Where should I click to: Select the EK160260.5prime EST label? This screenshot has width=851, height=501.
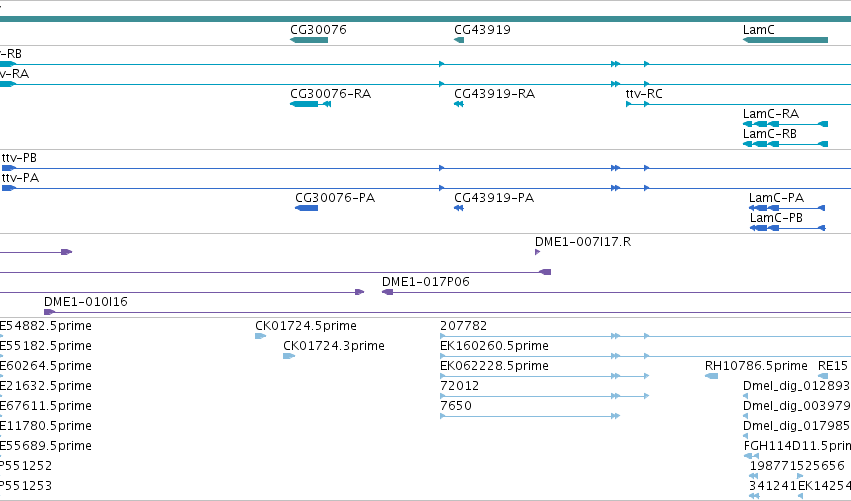click(494, 346)
